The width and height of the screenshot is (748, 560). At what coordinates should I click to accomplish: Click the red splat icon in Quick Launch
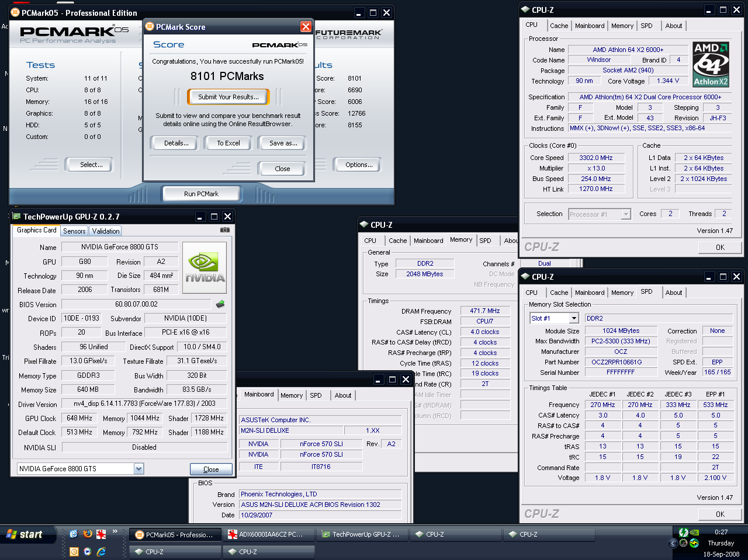101,534
